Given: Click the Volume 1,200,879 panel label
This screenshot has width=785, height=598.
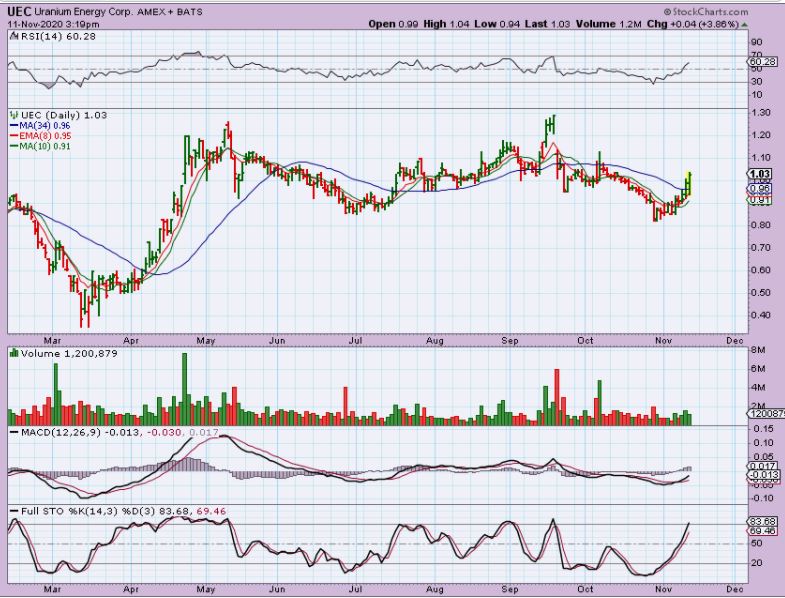Looking at the screenshot, I should point(69,354).
